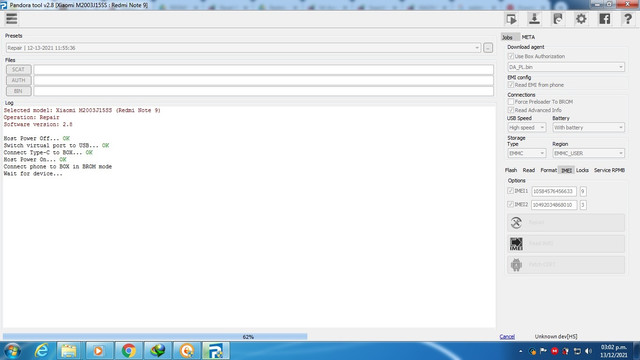Click the IMEI1 number field
The width and height of the screenshot is (640, 360).
click(554, 191)
